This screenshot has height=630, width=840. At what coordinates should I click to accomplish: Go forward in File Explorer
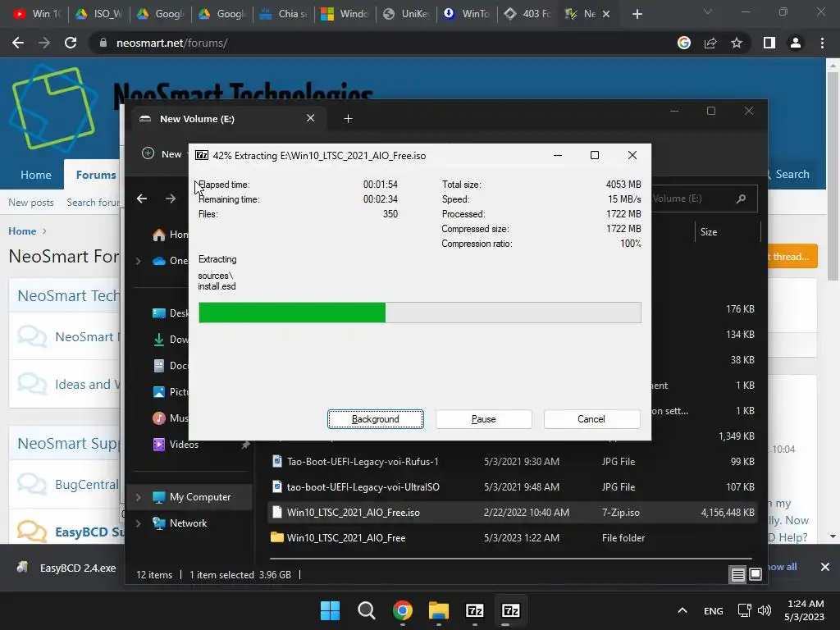click(x=171, y=199)
